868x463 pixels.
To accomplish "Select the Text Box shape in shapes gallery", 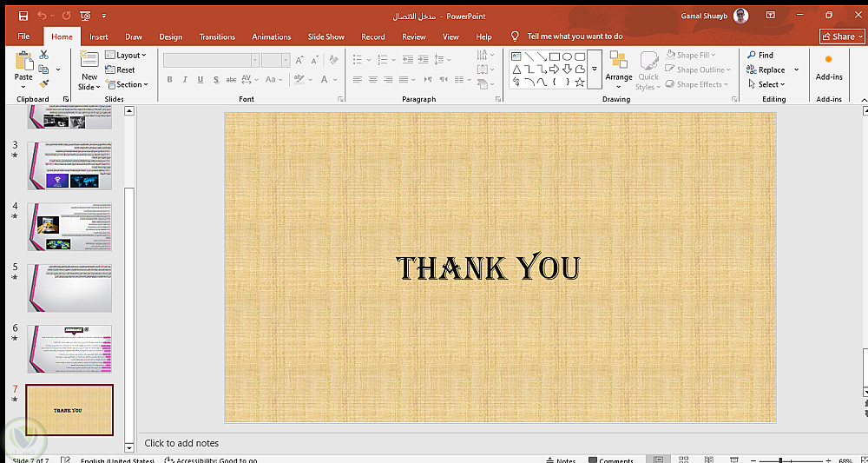I will (x=516, y=56).
